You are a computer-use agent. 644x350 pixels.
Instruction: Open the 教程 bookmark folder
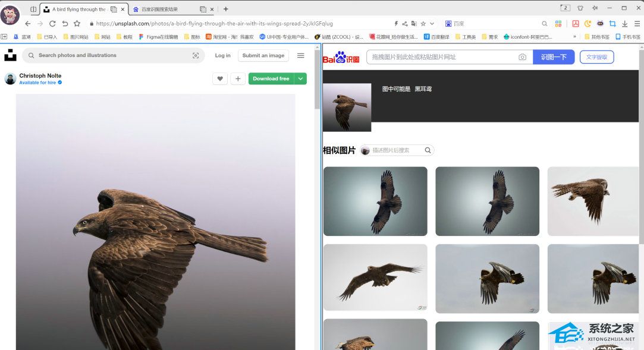(x=124, y=37)
